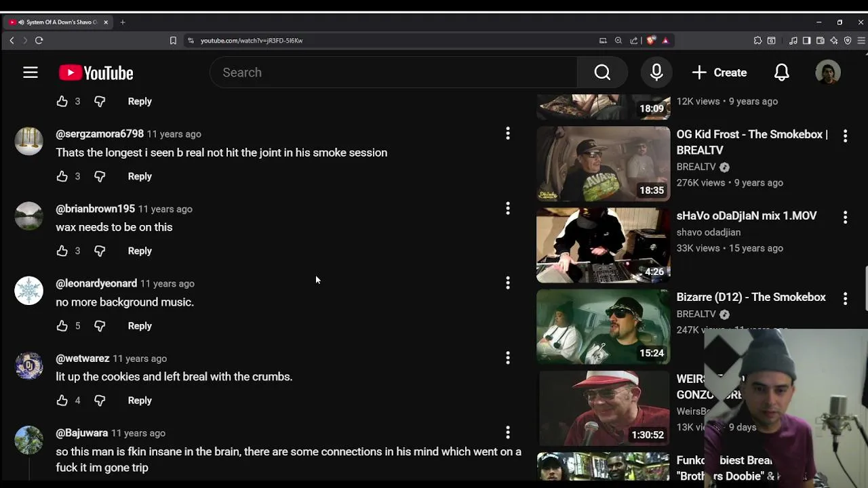Open the account avatar menu
This screenshot has height=488, width=868.
tap(828, 73)
